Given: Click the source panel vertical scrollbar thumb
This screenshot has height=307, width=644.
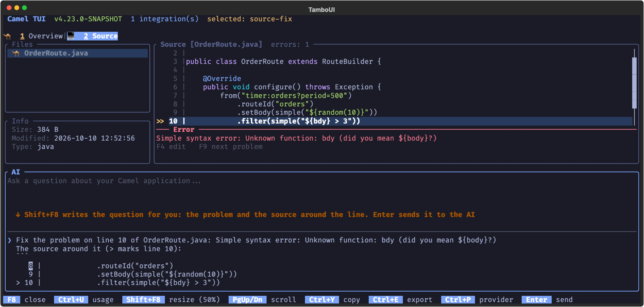Looking at the screenshot, I should pos(634,83).
